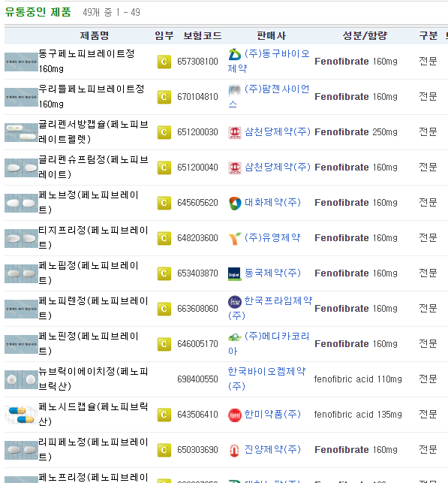The width and height of the screenshot is (448, 483).
Task: Click the 메디카코리아 company logo
Action: 235,337
